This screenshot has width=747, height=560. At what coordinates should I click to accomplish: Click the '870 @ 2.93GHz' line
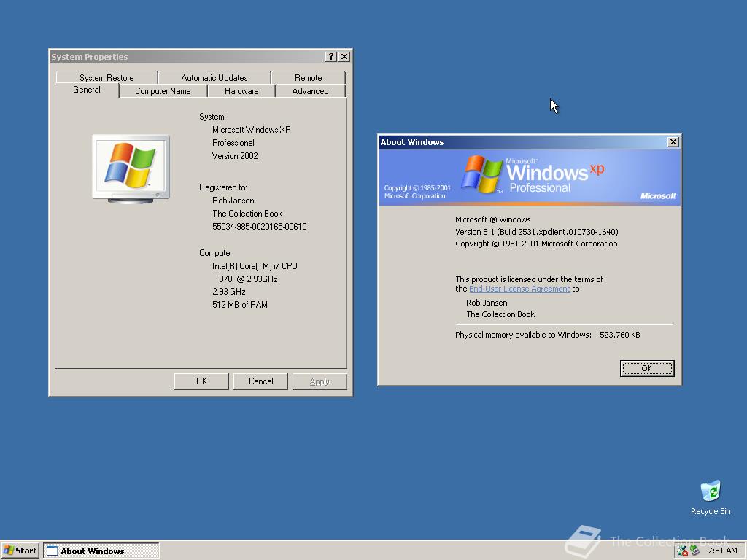[x=248, y=279]
